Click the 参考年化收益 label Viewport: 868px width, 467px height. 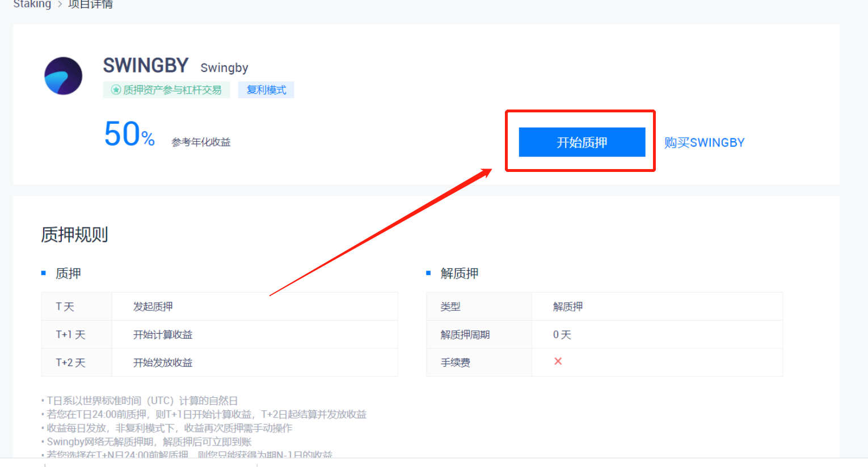pyautogui.click(x=201, y=142)
